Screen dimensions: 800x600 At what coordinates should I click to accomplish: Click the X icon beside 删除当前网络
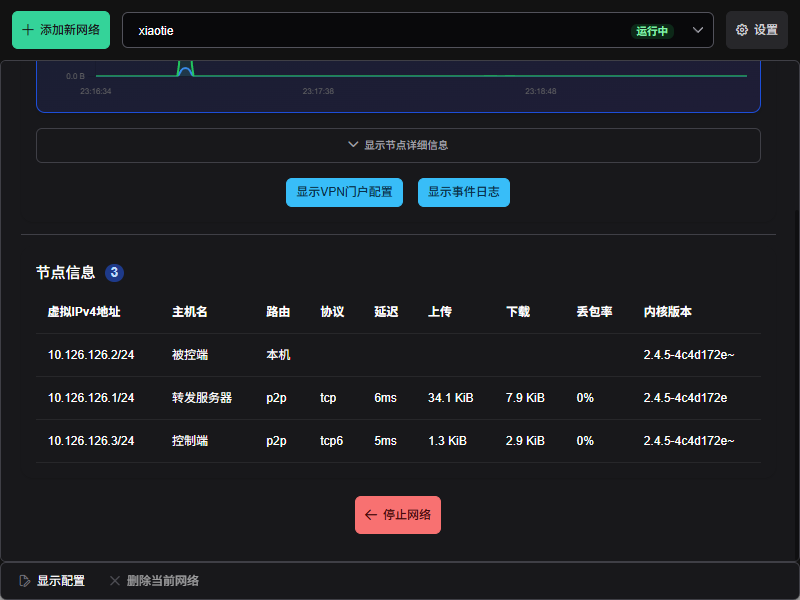click(x=115, y=581)
